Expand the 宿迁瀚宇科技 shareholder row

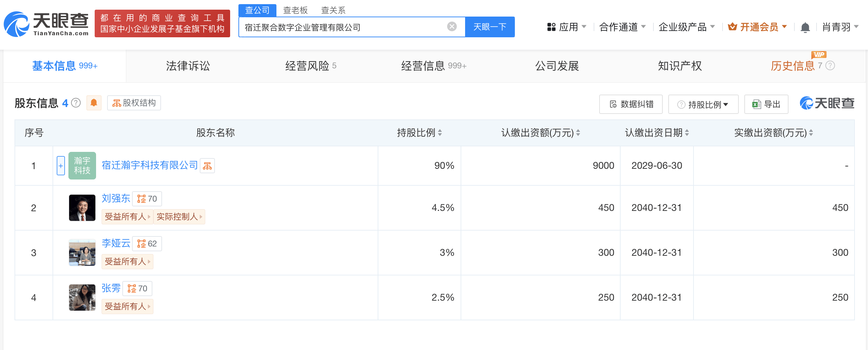coord(61,166)
